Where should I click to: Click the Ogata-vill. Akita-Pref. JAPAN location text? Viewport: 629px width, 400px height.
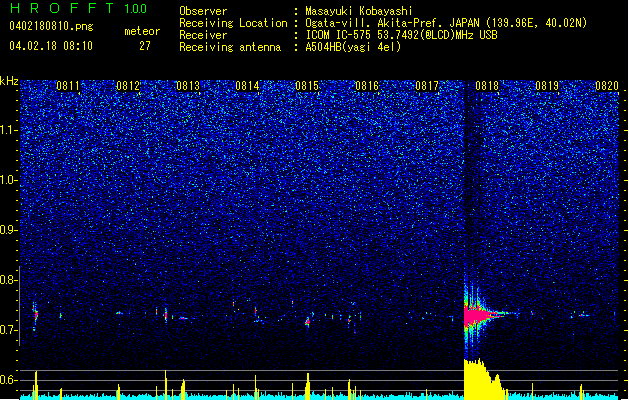pyautogui.click(x=446, y=23)
